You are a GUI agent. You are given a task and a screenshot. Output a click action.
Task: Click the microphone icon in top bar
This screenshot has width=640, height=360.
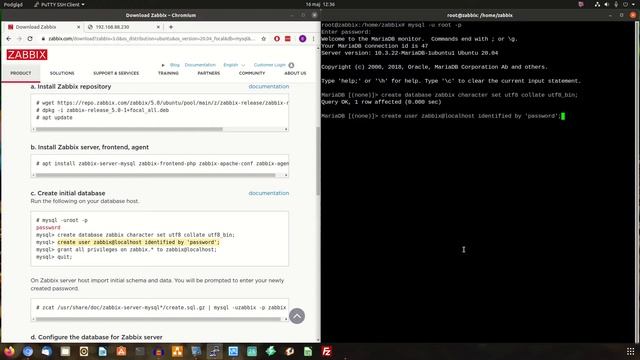pyautogui.click(x=616, y=4)
